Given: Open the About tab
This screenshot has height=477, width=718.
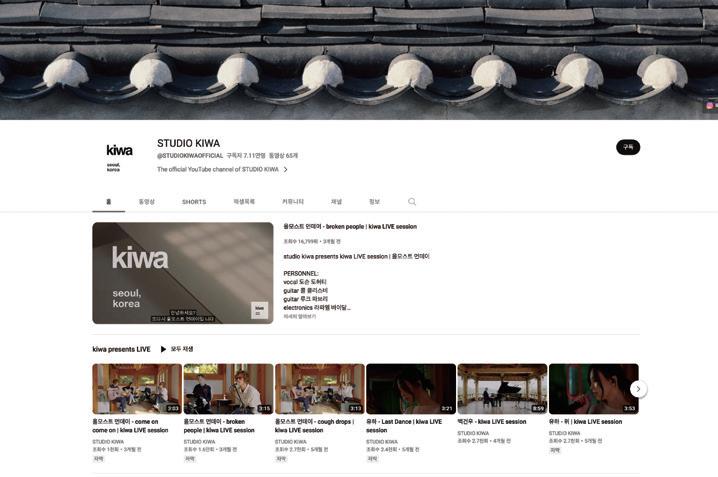Looking at the screenshot, I should [x=375, y=201].
